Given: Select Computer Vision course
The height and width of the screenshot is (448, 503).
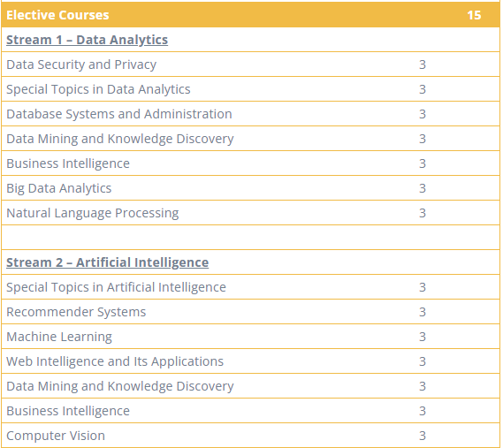Looking at the screenshot, I should coord(56,436).
